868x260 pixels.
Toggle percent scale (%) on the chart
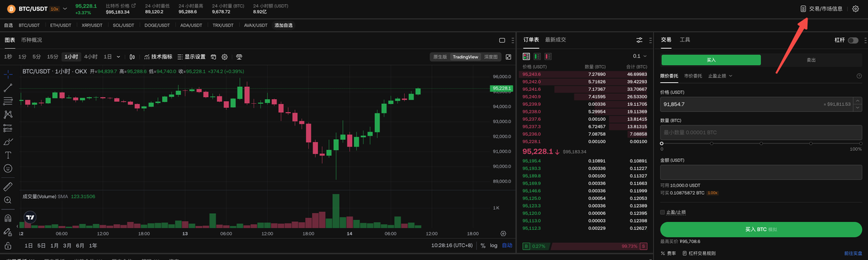tap(483, 246)
